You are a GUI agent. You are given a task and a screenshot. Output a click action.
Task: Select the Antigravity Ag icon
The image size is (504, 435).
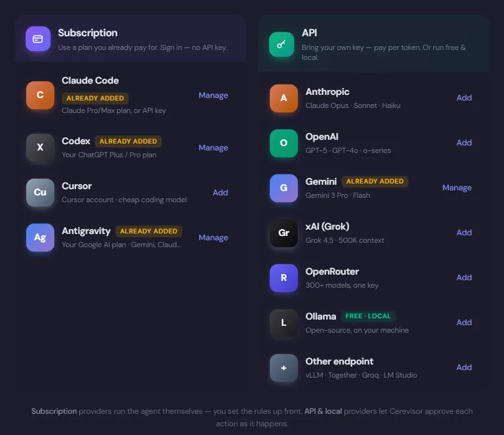click(40, 237)
